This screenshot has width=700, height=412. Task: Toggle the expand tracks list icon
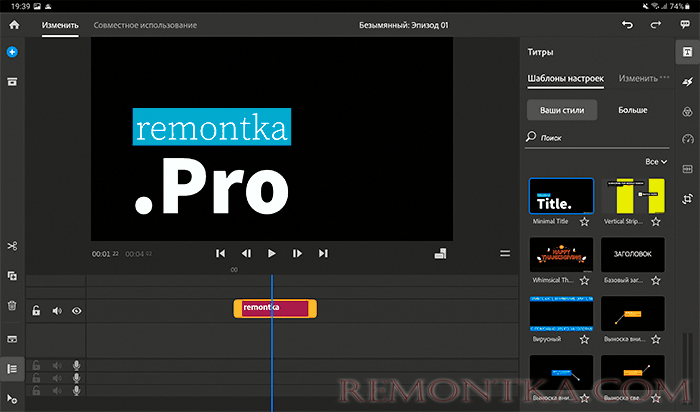click(12, 369)
